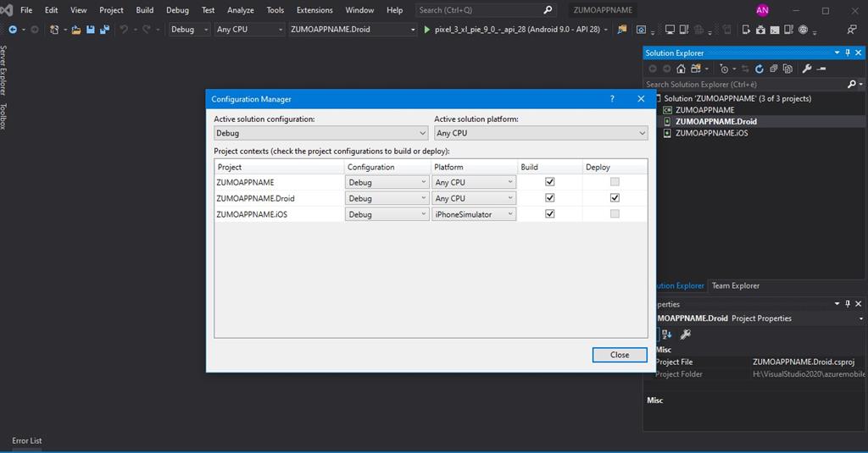
Task: Uncheck Build for ZUMOAPPNAME.Droid
Action: [549, 197]
